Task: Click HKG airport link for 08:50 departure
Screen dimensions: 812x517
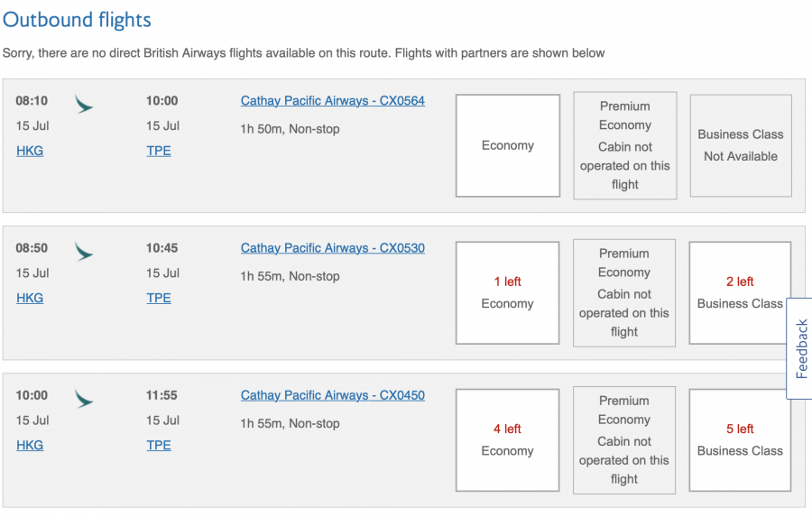Action: coord(30,298)
